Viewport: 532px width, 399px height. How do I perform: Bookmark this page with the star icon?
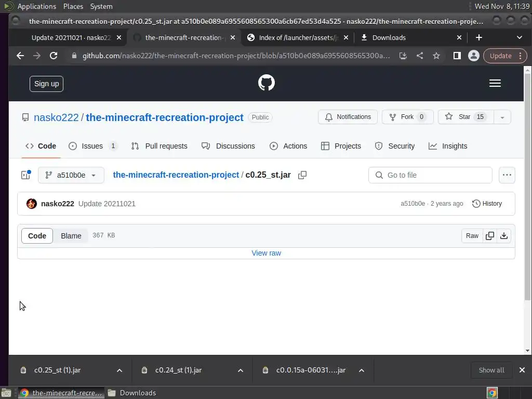pos(436,56)
